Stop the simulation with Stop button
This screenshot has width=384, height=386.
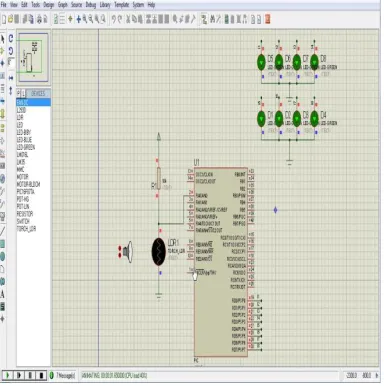coord(41,375)
